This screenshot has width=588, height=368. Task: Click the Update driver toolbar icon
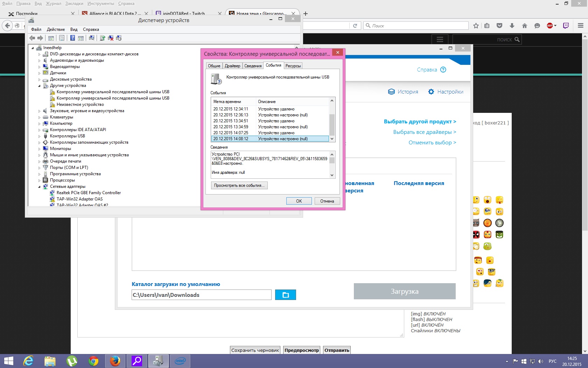[x=103, y=38]
